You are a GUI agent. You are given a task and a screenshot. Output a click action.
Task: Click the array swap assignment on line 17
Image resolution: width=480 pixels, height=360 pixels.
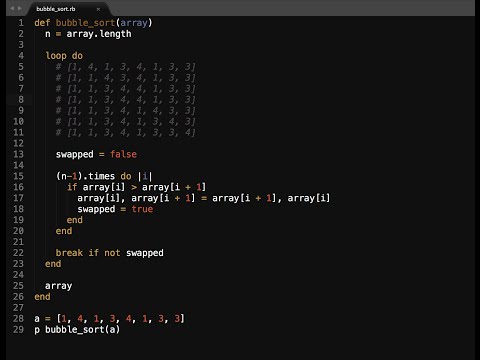204,198
